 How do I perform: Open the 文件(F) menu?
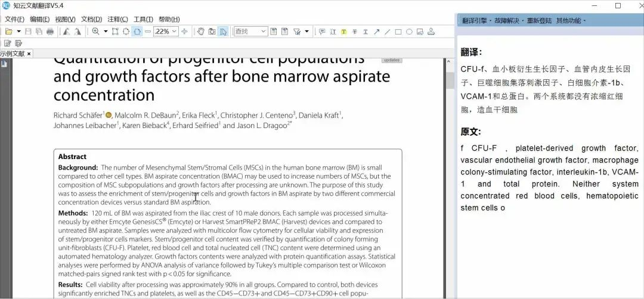point(14,19)
